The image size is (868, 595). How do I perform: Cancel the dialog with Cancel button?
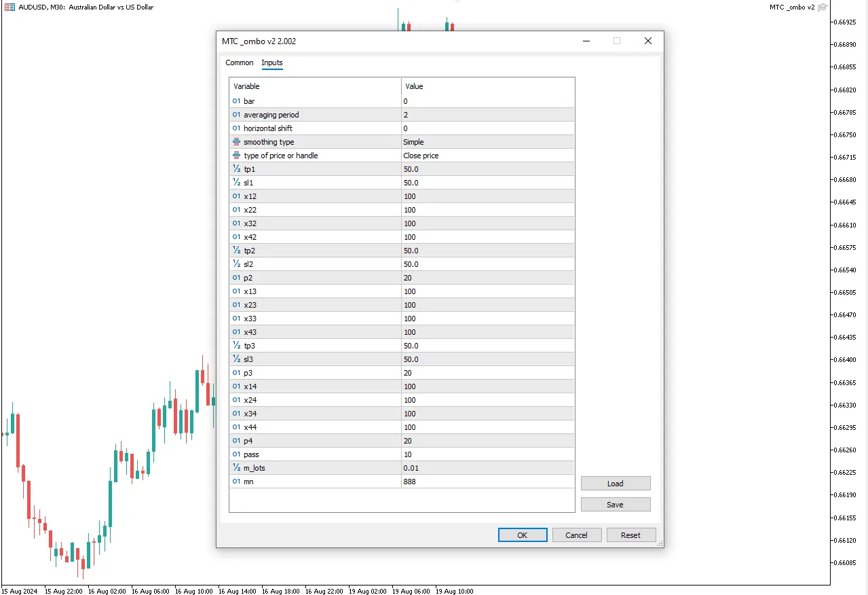pos(576,535)
